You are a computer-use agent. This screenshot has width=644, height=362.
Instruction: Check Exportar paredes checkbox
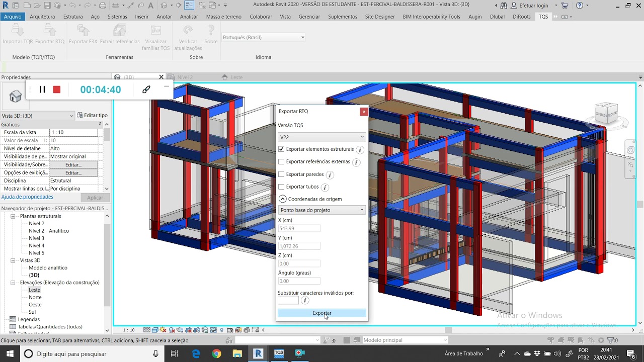(x=281, y=174)
